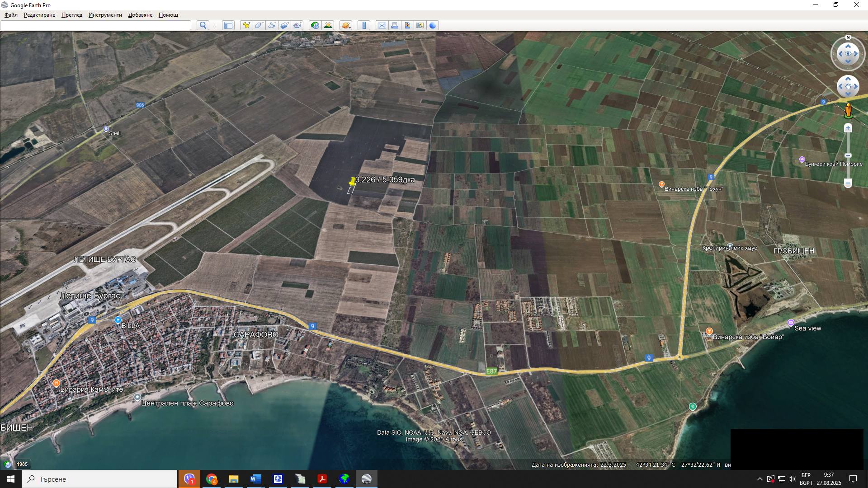Expand the system tray hidden icons arrow
Screen dimensions: 868x488
click(760, 479)
